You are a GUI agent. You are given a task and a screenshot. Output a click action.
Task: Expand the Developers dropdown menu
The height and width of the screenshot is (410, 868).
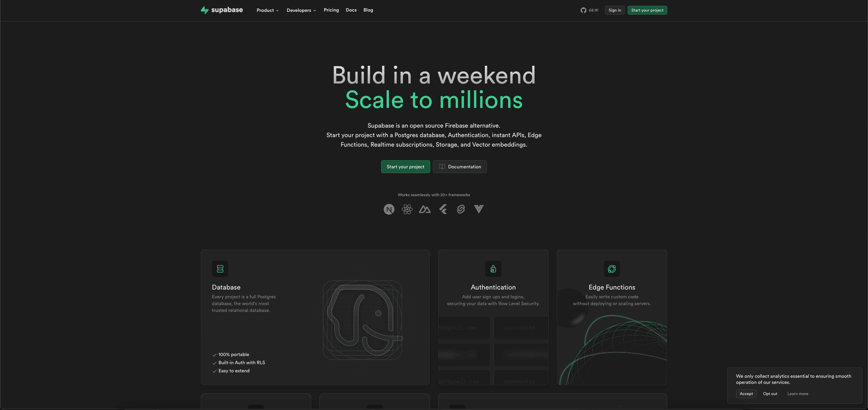coord(301,10)
